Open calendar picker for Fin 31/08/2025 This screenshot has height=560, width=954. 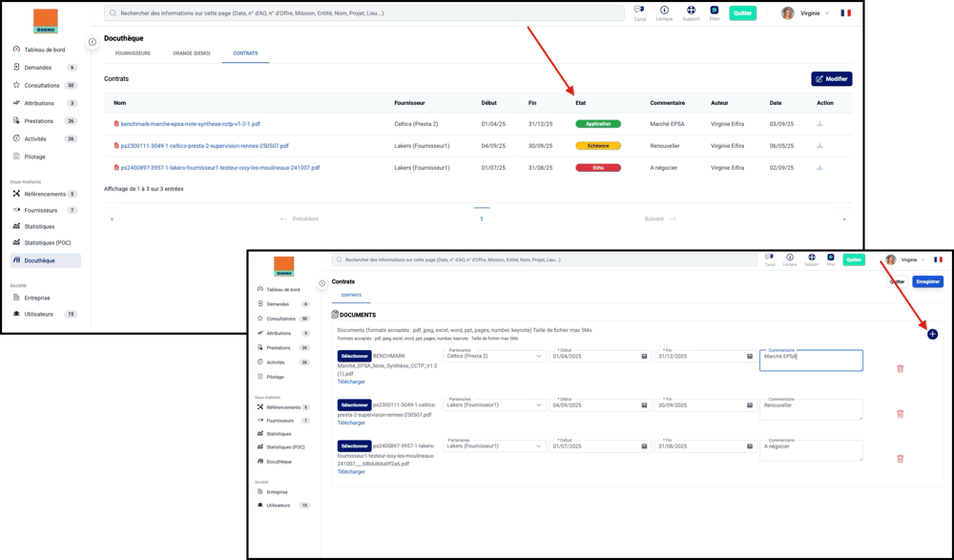point(749,446)
